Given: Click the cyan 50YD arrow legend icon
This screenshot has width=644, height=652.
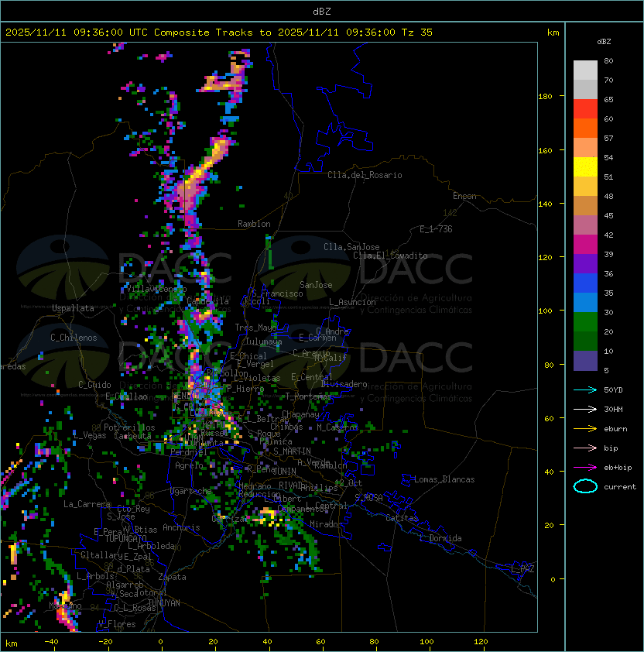Looking at the screenshot, I should pos(585,390).
